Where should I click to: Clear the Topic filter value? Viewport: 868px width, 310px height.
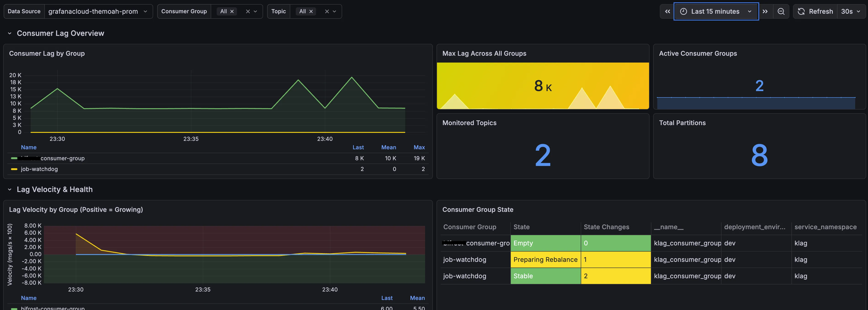tap(327, 11)
